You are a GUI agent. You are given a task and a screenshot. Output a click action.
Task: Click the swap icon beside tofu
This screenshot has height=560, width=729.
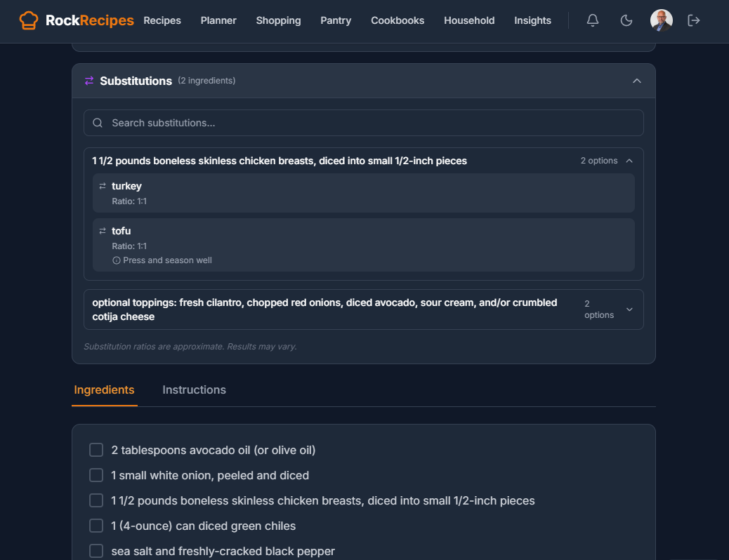coord(103,230)
